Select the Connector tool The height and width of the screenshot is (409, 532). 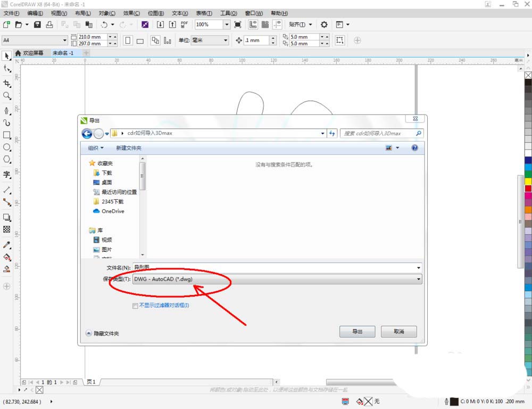[x=6, y=202]
